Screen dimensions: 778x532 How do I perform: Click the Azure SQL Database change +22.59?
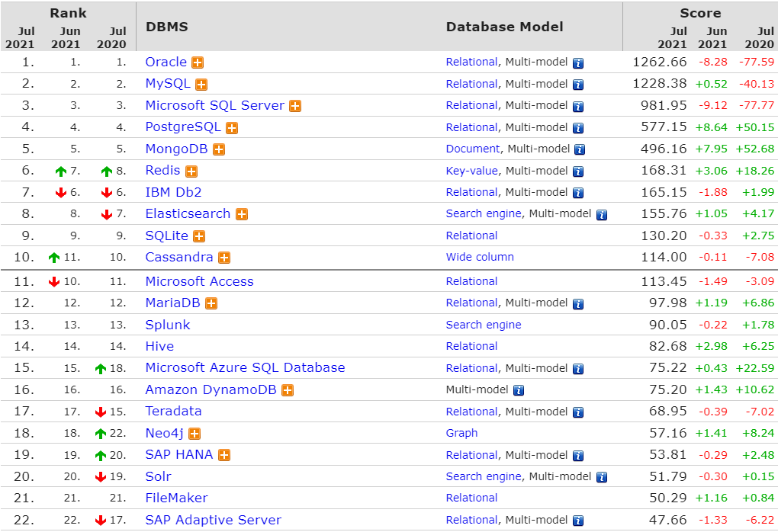754,368
